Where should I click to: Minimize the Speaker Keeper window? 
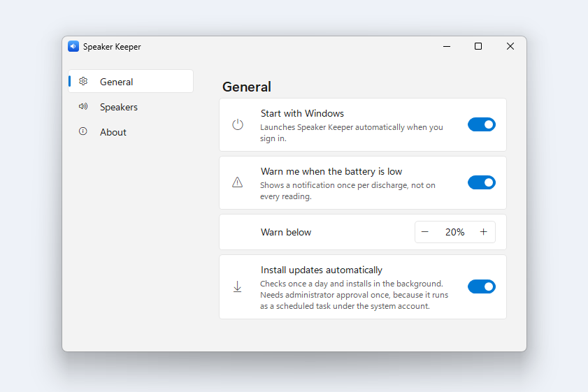[447, 46]
